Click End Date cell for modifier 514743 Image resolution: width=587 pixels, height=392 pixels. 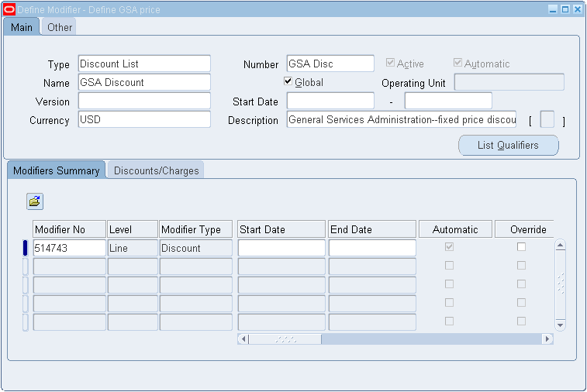click(x=372, y=248)
